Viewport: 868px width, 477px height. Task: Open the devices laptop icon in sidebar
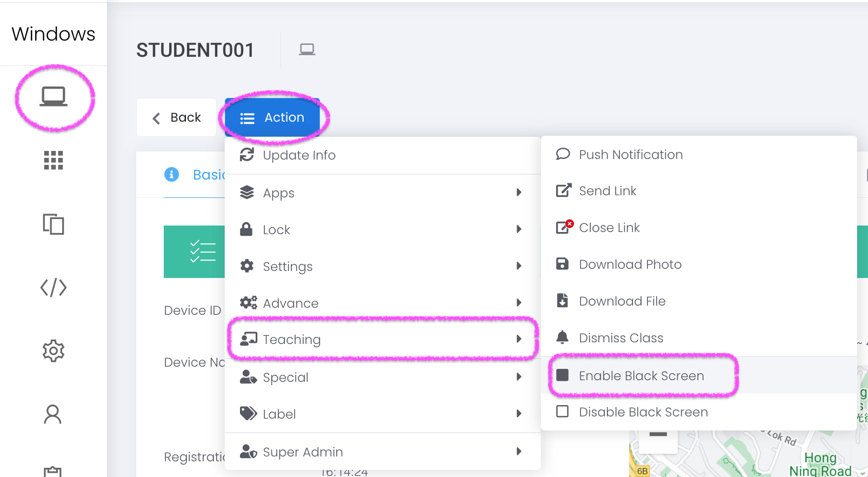[54, 97]
